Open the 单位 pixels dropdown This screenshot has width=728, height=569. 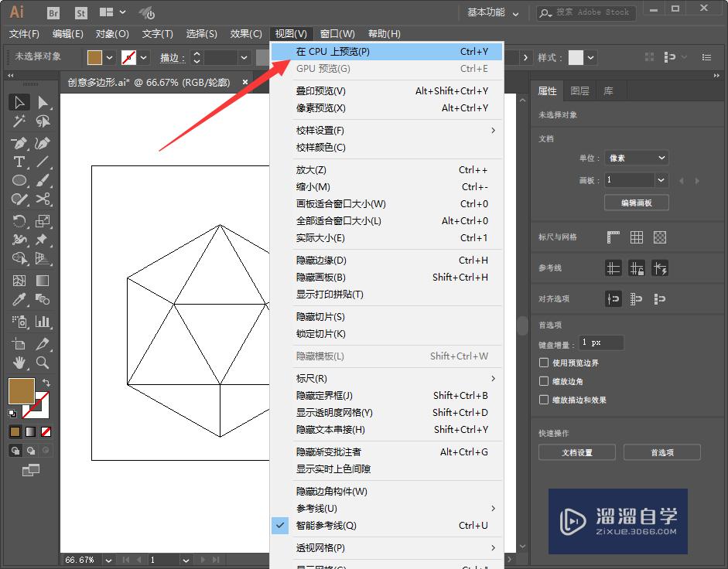pos(636,157)
